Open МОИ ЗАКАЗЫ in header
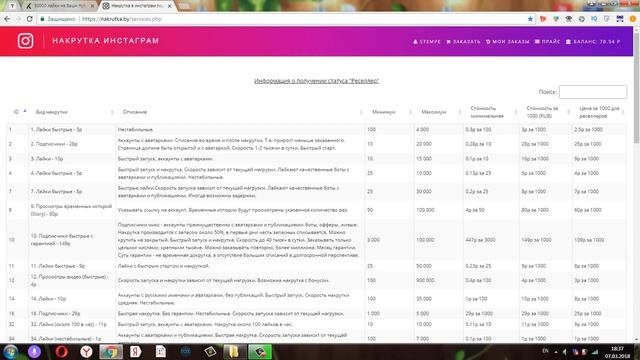The height and width of the screenshot is (360, 640). click(507, 42)
